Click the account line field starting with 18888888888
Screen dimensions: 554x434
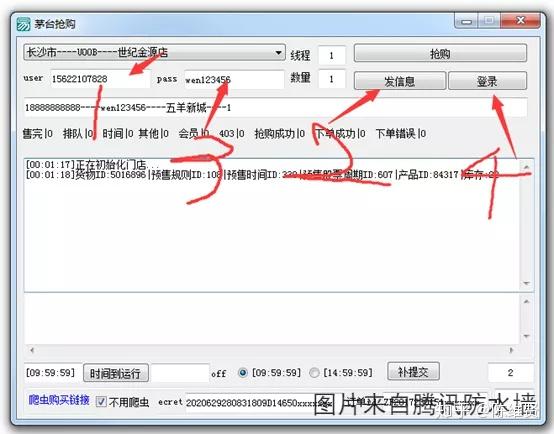276,107
